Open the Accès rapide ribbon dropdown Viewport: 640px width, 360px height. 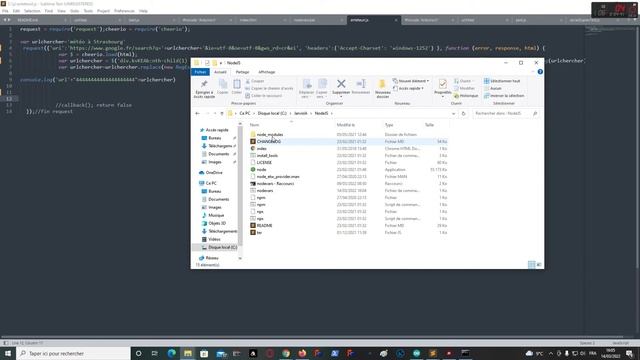pos(408,88)
